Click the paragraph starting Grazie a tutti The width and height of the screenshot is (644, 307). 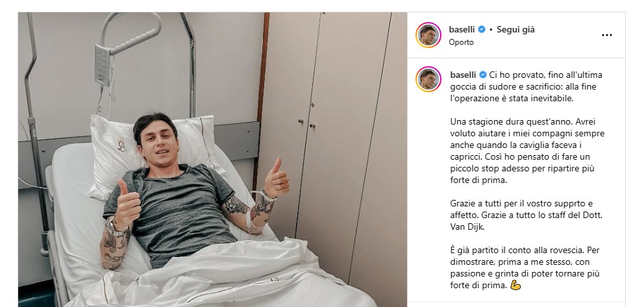[x=526, y=215]
